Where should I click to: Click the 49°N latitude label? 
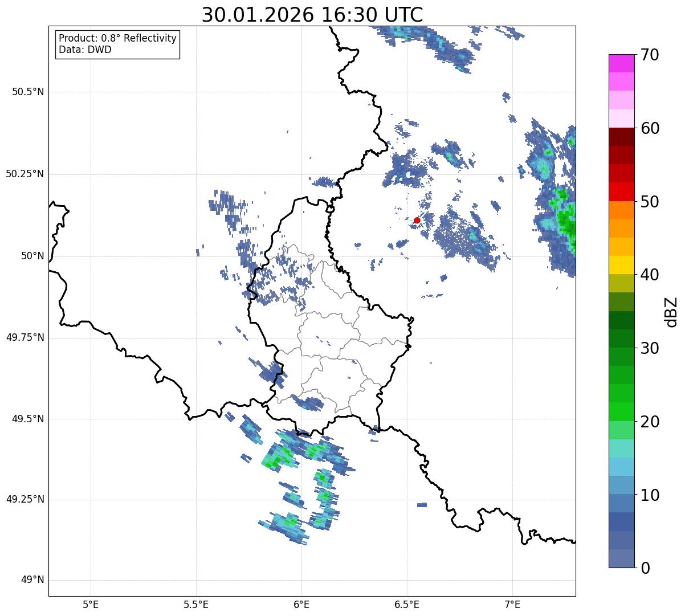tap(32, 580)
